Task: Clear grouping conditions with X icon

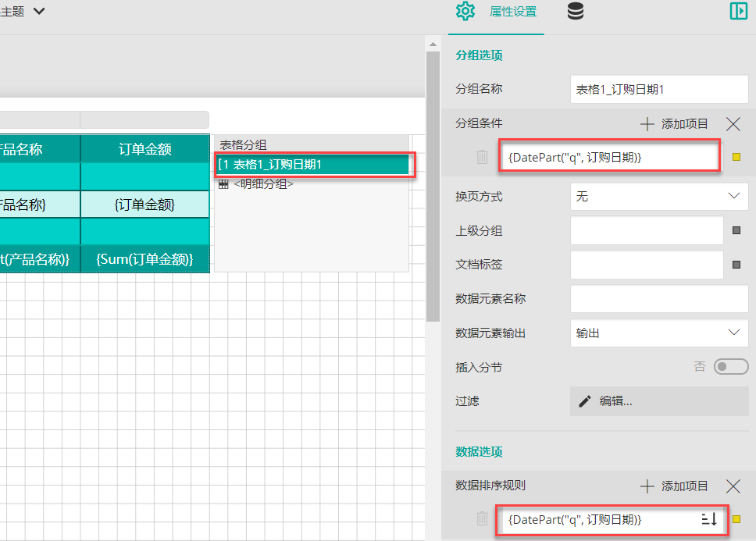Action: [733, 123]
